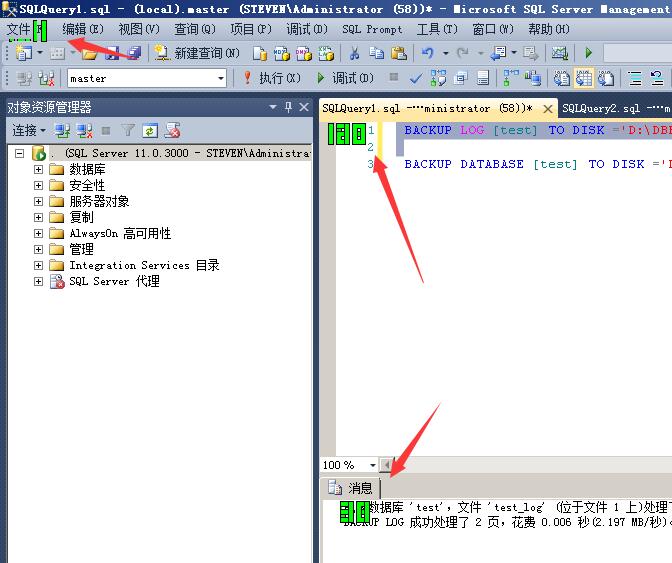Click the Paste clipboard icon
672x563 pixels.
coord(399,54)
